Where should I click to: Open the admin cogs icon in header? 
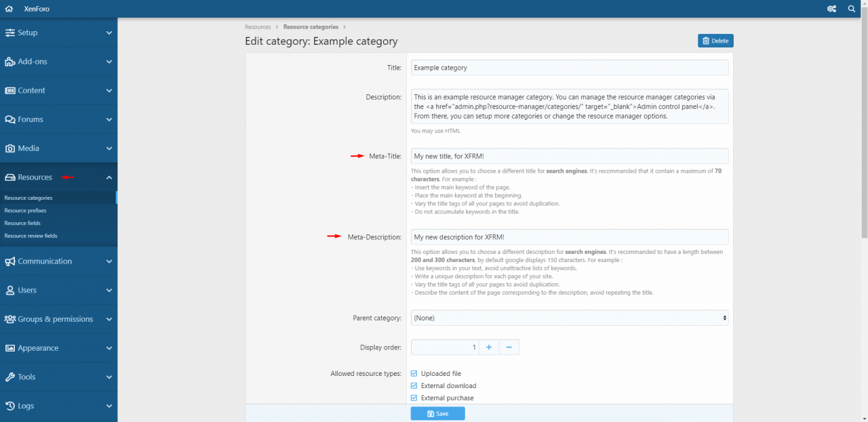831,9
